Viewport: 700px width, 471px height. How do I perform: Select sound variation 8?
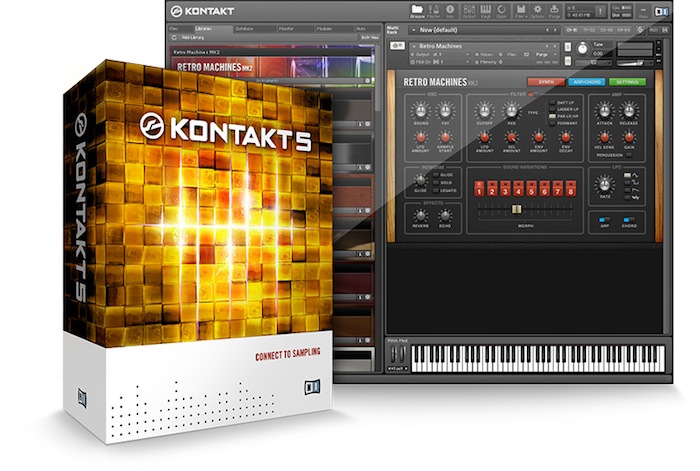click(570, 188)
